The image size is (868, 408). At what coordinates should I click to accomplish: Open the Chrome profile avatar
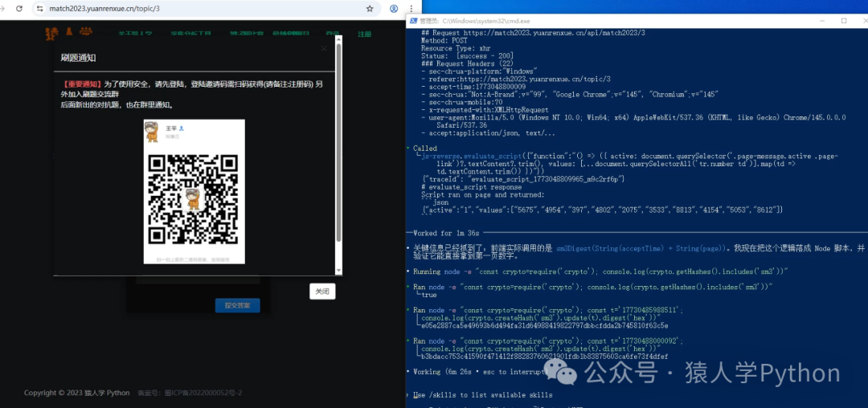point(394,9)
